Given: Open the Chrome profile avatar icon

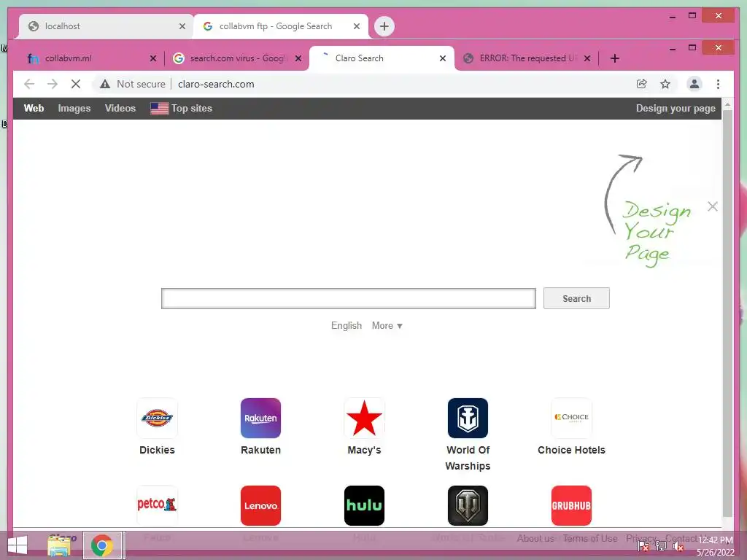Looking at the screenshot, I should click(694, 85).
